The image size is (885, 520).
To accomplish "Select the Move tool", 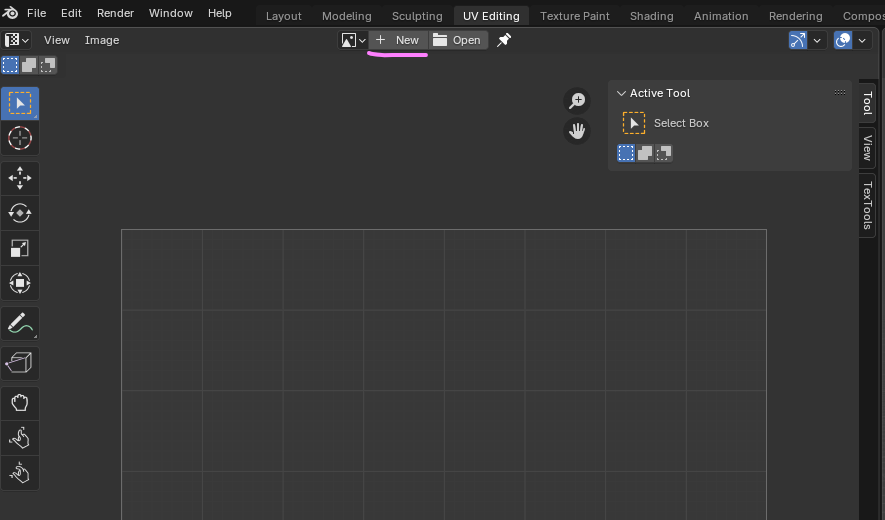I will click(20, 178).
